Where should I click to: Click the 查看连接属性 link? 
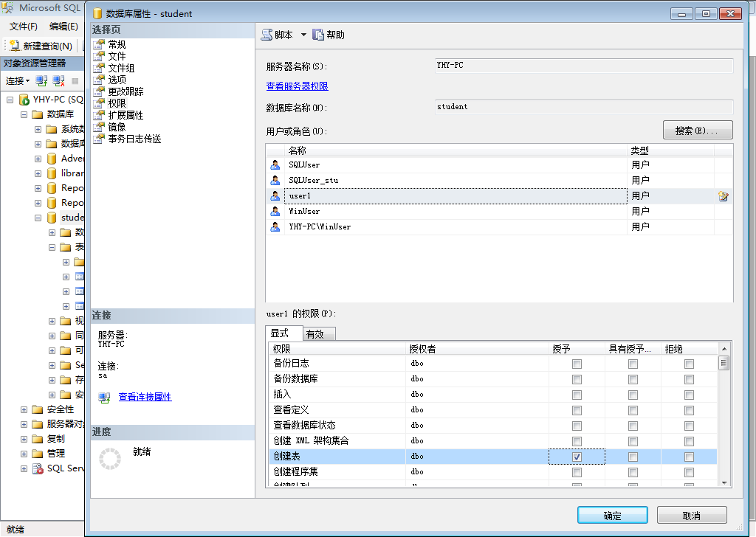[145, 397]
